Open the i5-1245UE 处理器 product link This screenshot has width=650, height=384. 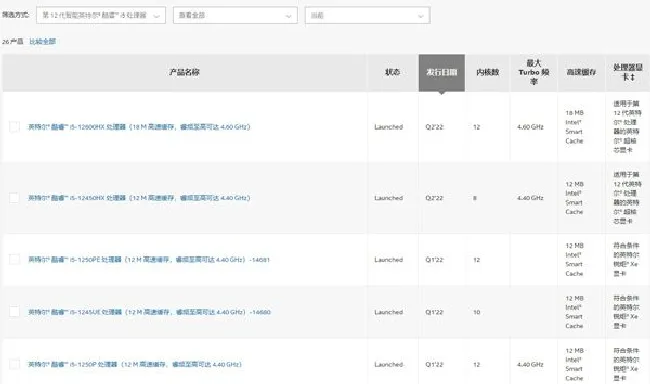point(149,312)
